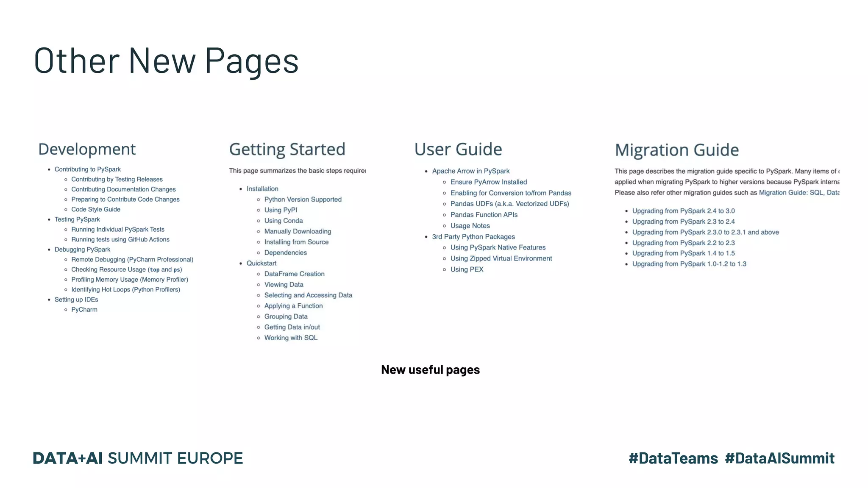Open Upgrading from PySpark 1.4 to 1.5

pos(684,253)
